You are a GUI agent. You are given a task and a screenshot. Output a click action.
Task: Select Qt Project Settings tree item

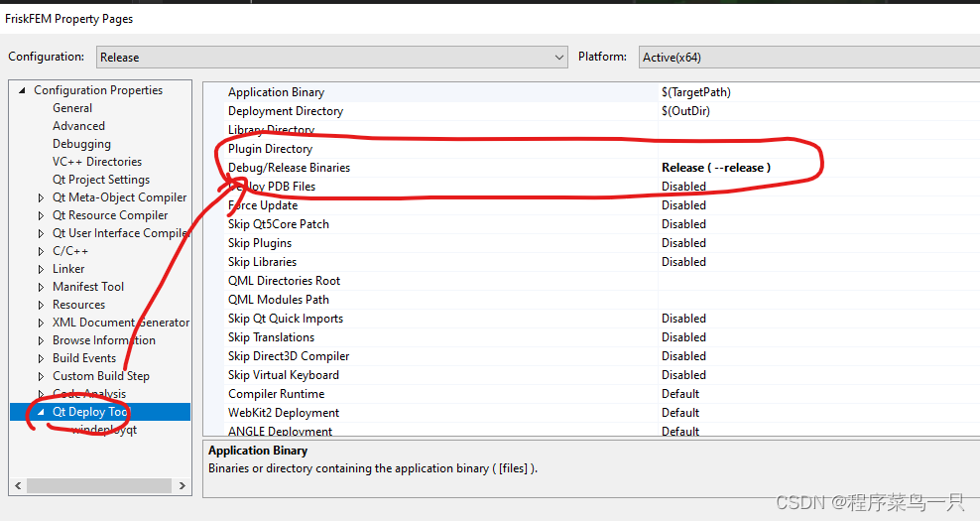click(101, 180)
